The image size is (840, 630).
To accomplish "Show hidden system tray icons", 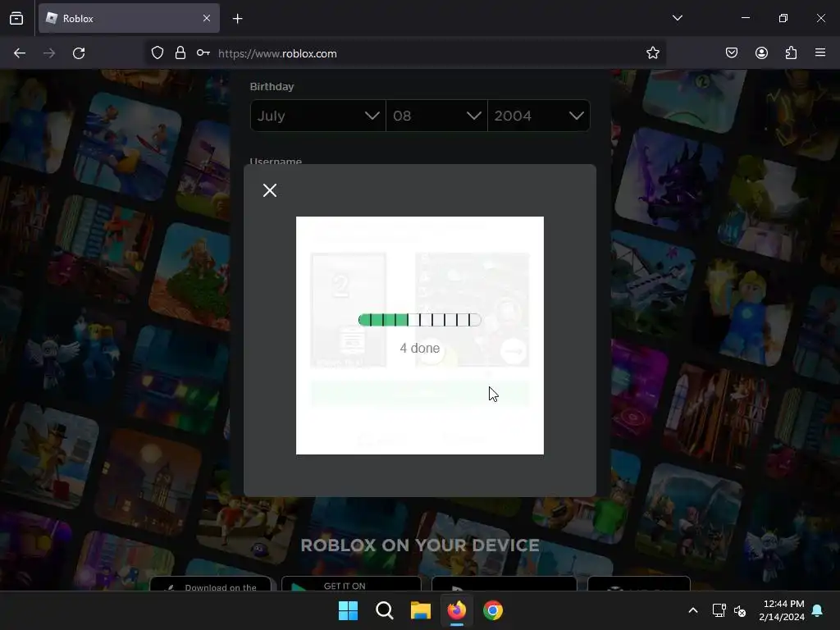I will pos(692,610).
